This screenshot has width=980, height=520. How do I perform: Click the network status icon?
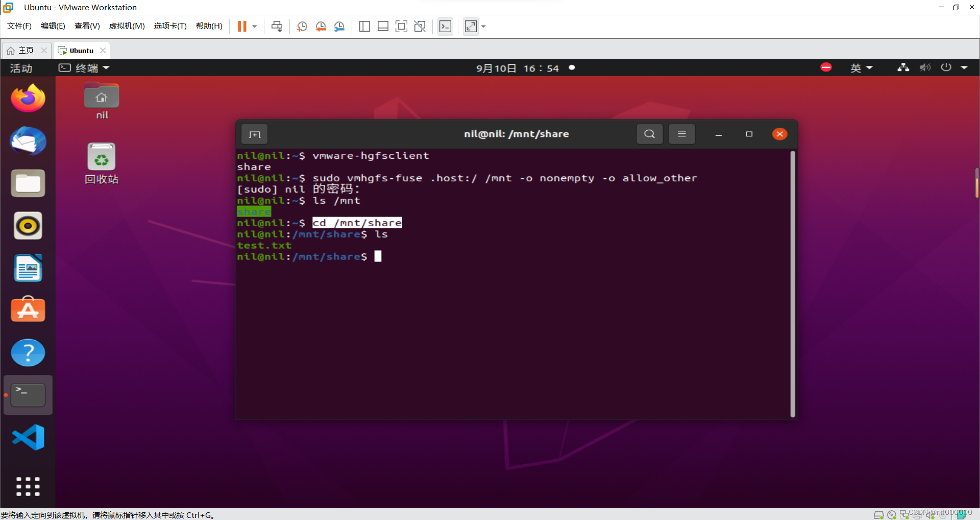903,67
